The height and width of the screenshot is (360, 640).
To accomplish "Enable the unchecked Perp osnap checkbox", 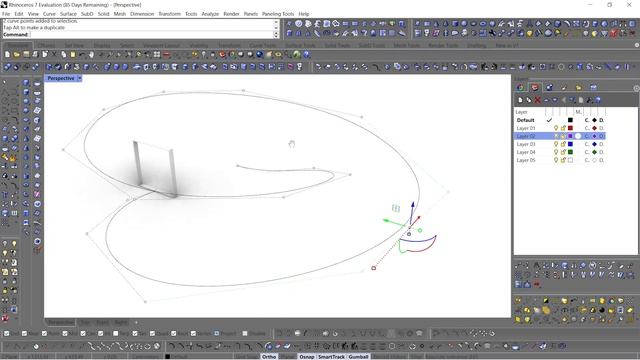I will (116, 333).
